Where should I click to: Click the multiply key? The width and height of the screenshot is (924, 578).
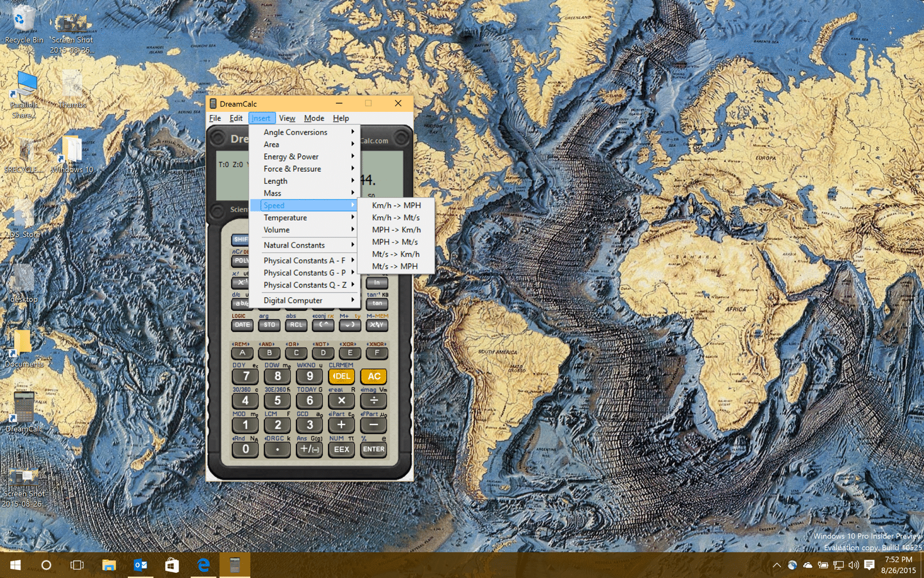(x=341, y=401)
